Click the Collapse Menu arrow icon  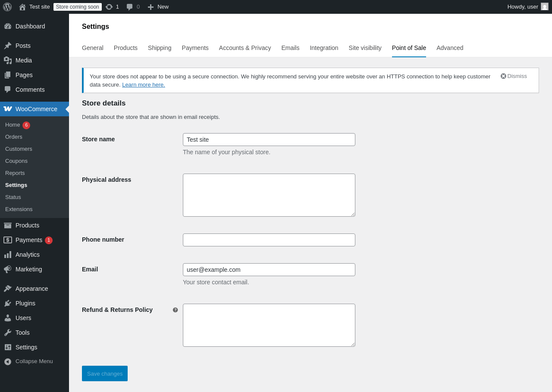[8, 361]
